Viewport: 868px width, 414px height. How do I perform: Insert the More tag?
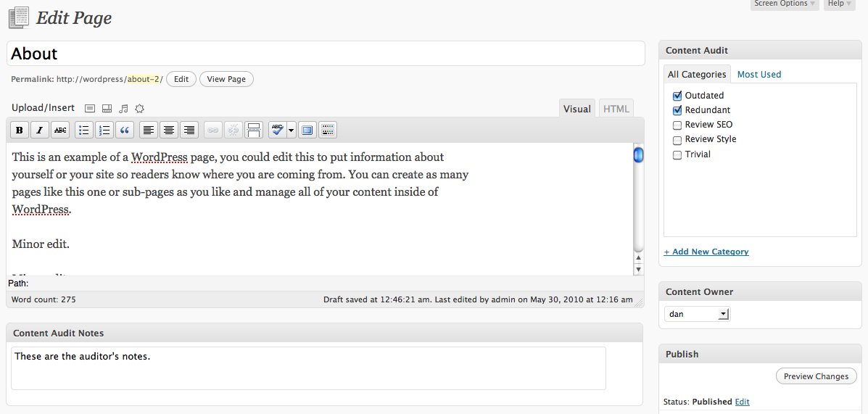pyautogui.click(x=254, y=130)
